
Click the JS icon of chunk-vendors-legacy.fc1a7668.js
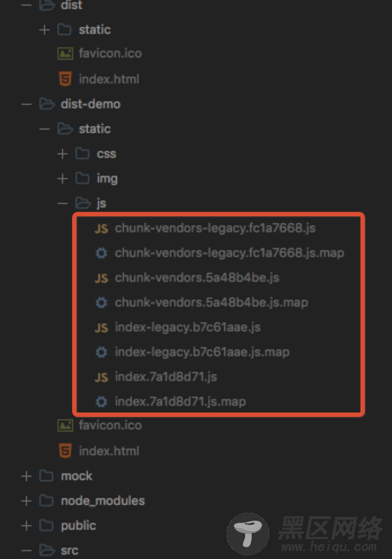[x=101, y=228]
